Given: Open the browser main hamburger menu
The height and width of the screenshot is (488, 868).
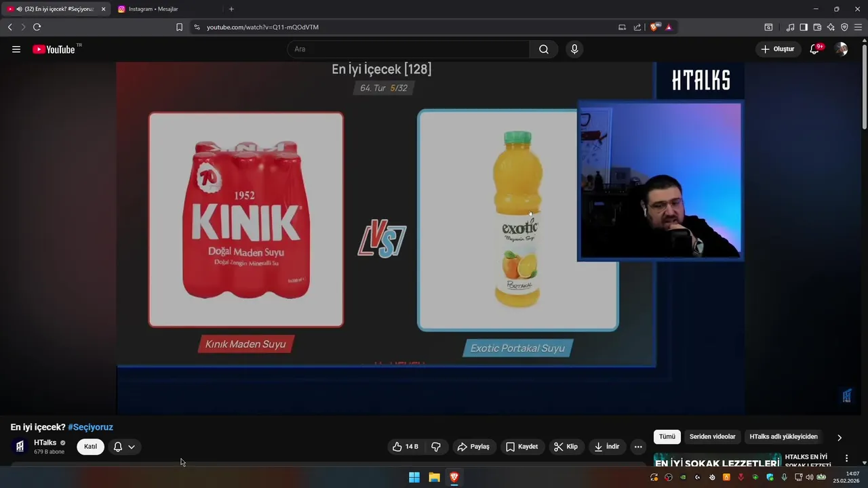Looking at the screenshot, I should point(858,27).
